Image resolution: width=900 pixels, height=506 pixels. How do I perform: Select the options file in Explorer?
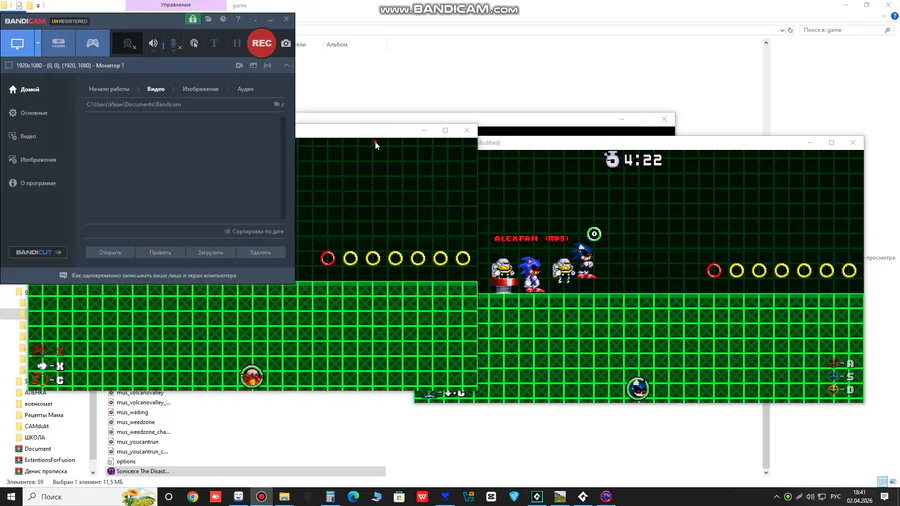point(126,461)
